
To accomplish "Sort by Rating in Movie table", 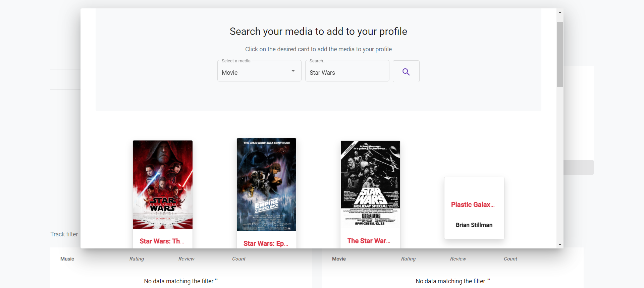I will click(408, 259).
